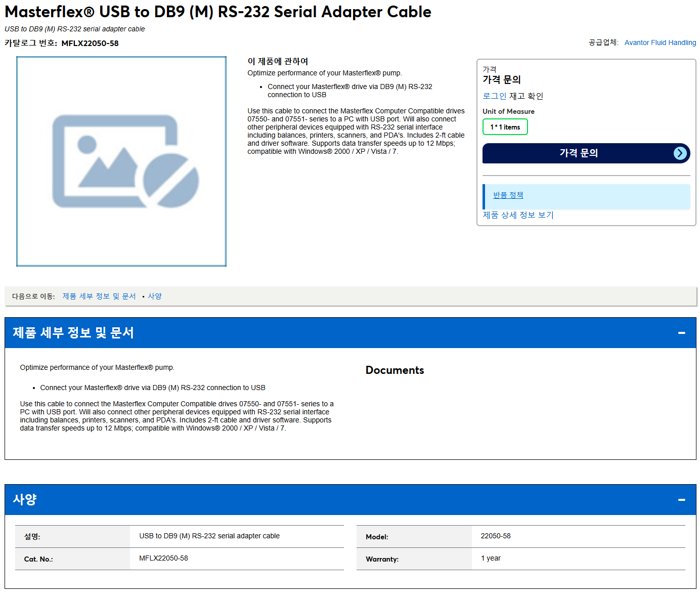The image size is (700, 599).
Task: Click the 설명 value in the specifications table
Action: pyautogui.click(x=209, y=536)
